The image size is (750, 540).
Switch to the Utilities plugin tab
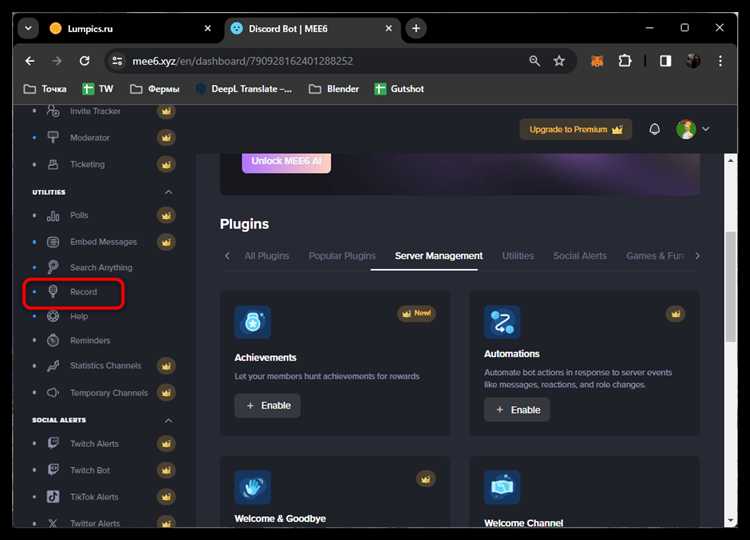click(x=518, y=256)
